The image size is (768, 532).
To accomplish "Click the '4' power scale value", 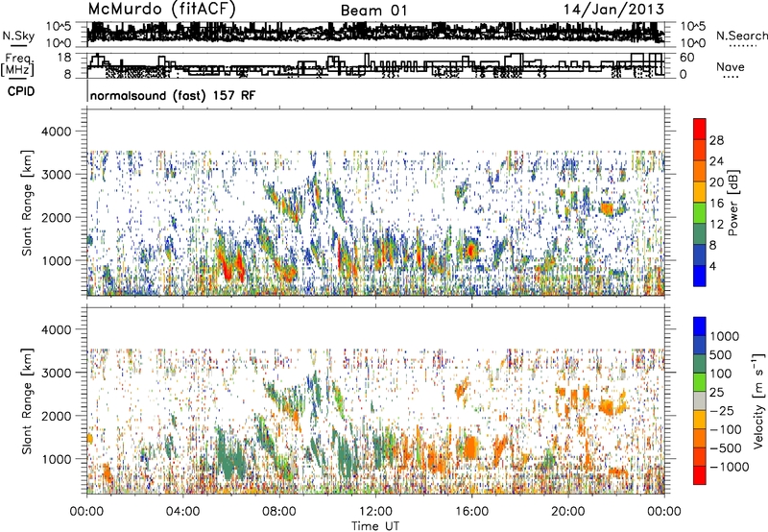I will click(712, 266).
